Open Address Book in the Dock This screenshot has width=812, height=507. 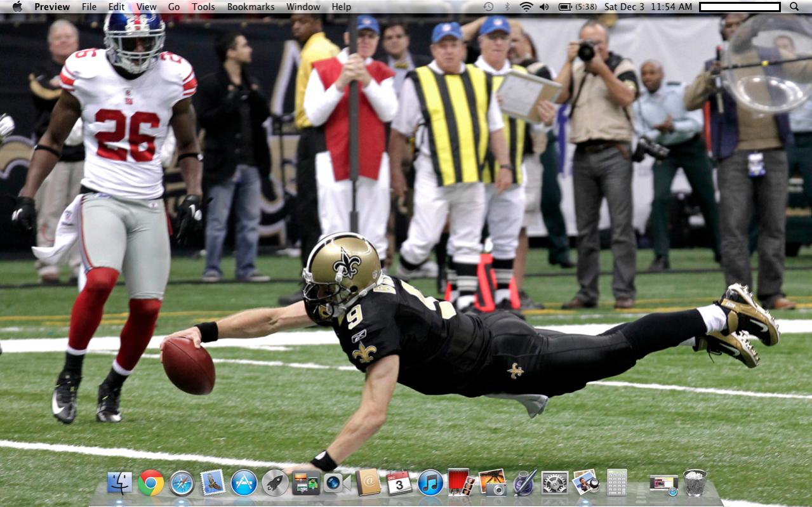coord(368,483)
